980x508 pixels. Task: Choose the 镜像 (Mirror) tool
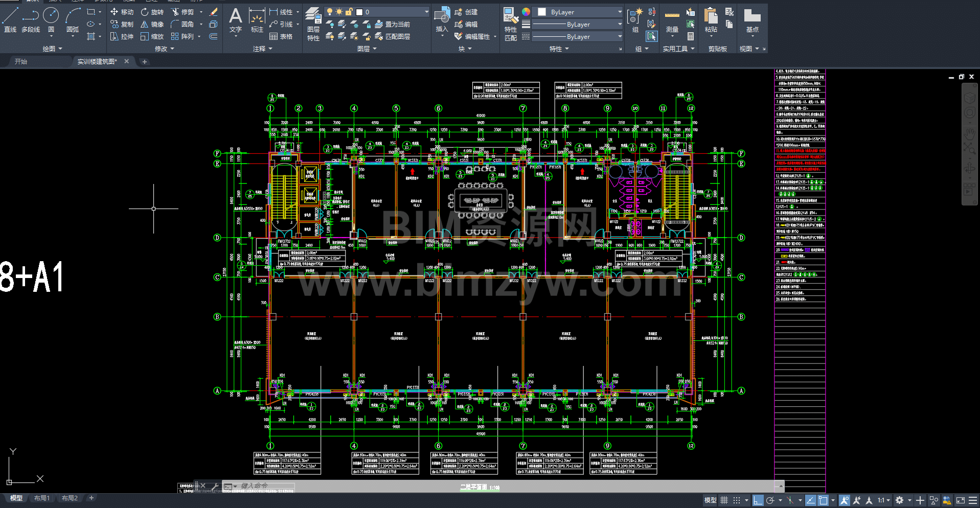pos(152,24)
